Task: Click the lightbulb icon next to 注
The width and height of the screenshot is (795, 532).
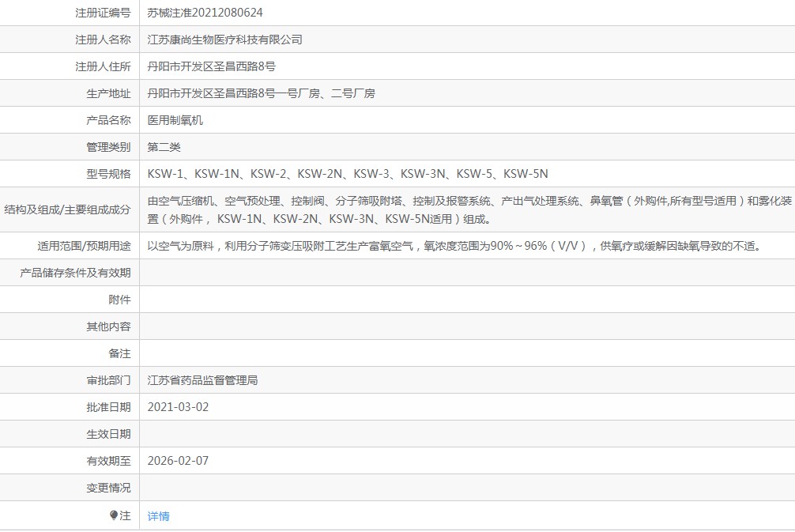Action: (114, 515)
